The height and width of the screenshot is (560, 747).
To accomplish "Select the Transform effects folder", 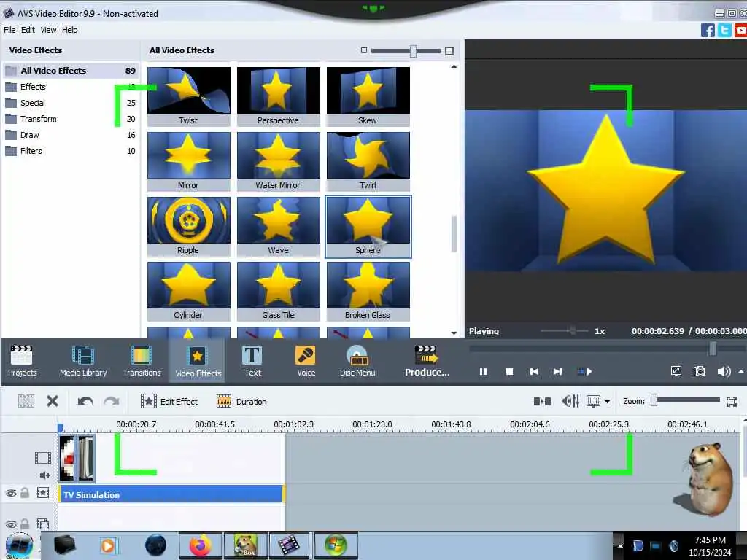I will pos(71,119).
